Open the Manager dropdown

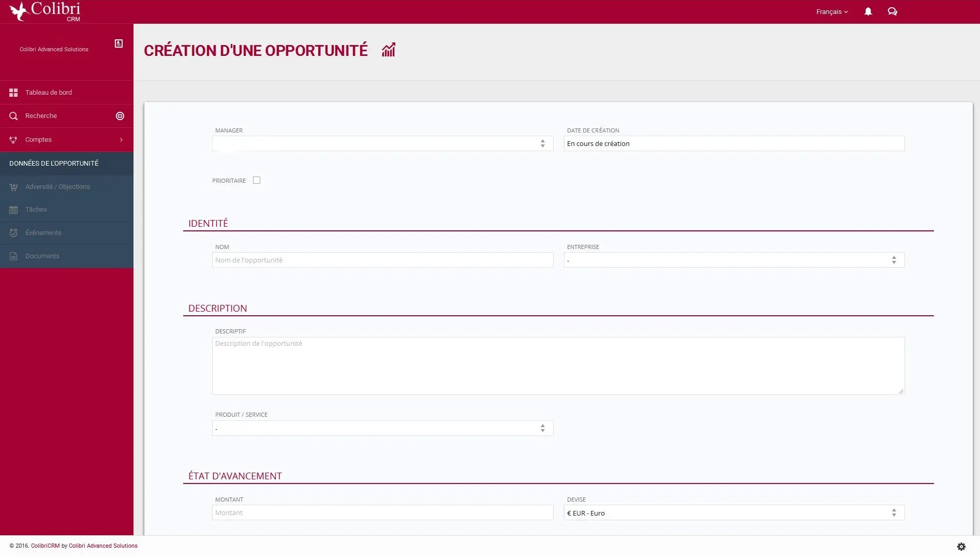click(x=382, y=143)
